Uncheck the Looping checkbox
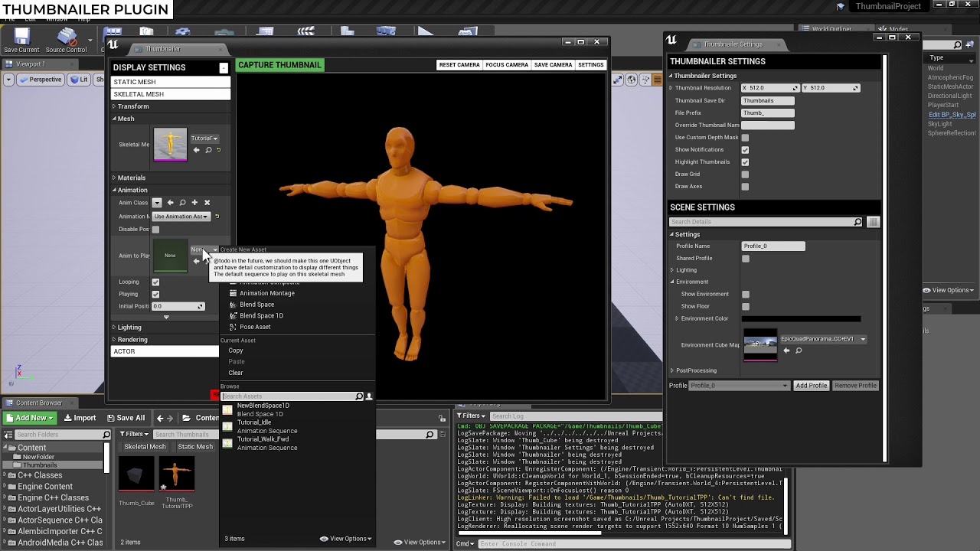The height and width of the screenshot is (551, 980). (x=155, y=282)
